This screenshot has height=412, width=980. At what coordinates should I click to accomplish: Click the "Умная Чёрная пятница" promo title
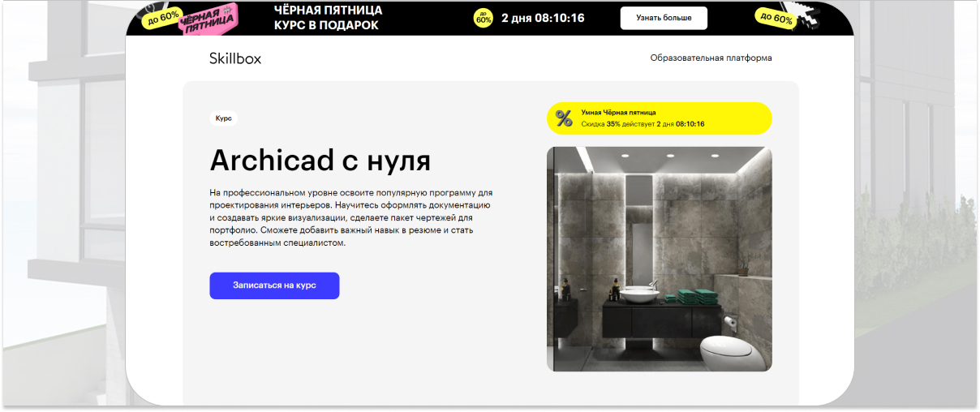(x=618, y=113)
